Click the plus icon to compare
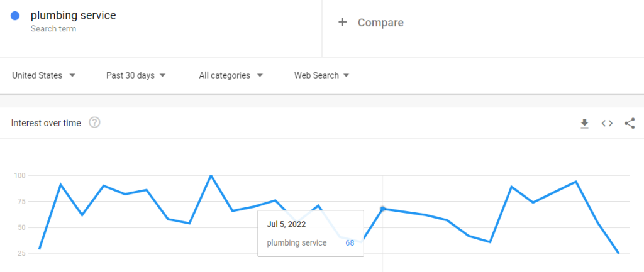This screenshot has height=272, width=644. coord(343,23)
